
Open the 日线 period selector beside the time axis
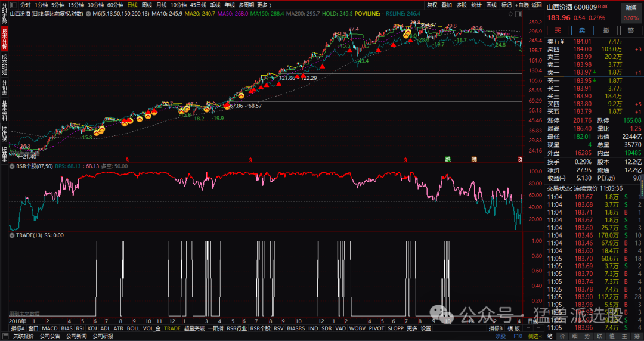click(532, 321)
